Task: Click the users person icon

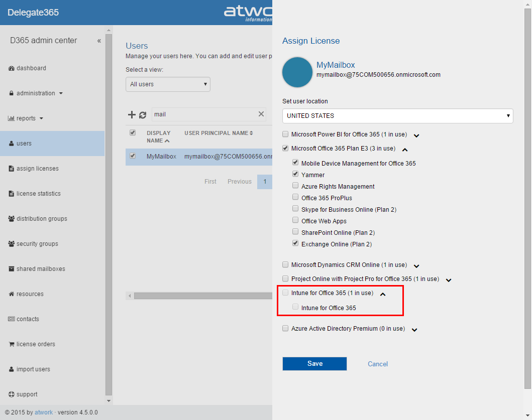Action: (x=11, y=144)
